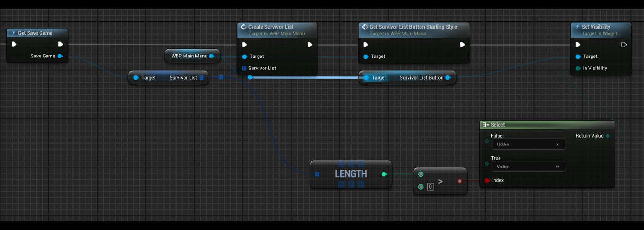Click LENGTH node array input pin

click(317, 174)
